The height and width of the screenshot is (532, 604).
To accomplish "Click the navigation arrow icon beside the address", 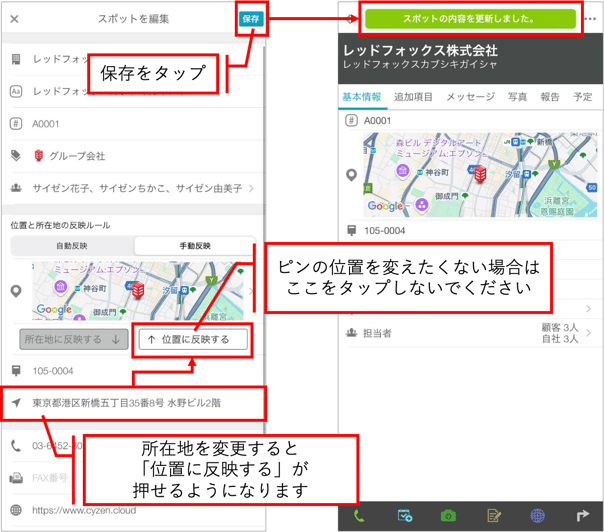I will 16,403.
